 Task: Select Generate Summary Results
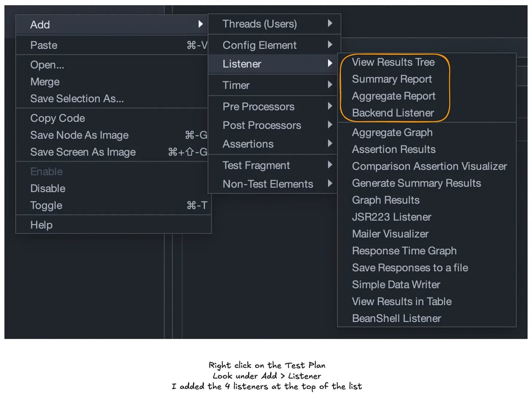coord(417,183)
